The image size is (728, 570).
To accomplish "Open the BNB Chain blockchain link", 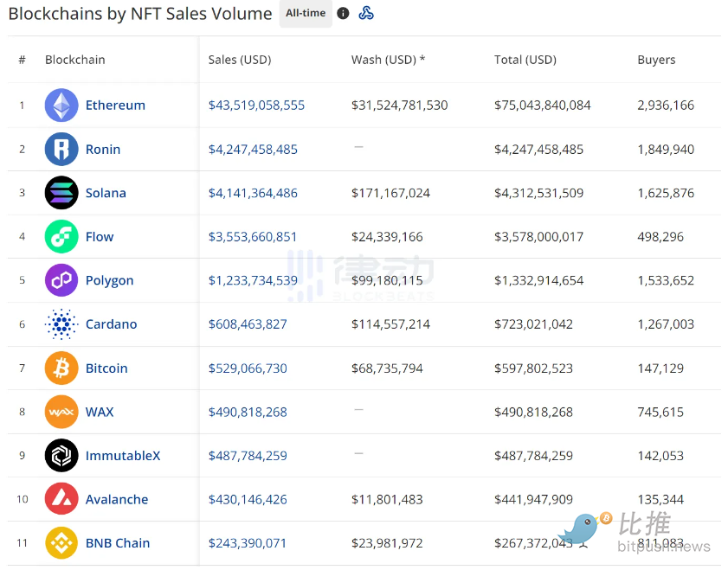I will click(118, 542).
